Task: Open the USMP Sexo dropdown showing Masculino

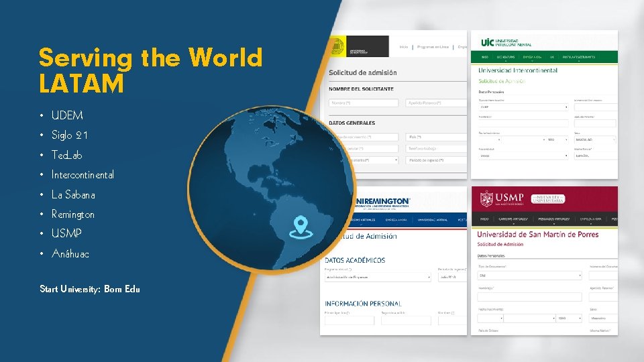Action: click(x=603, y=318)
